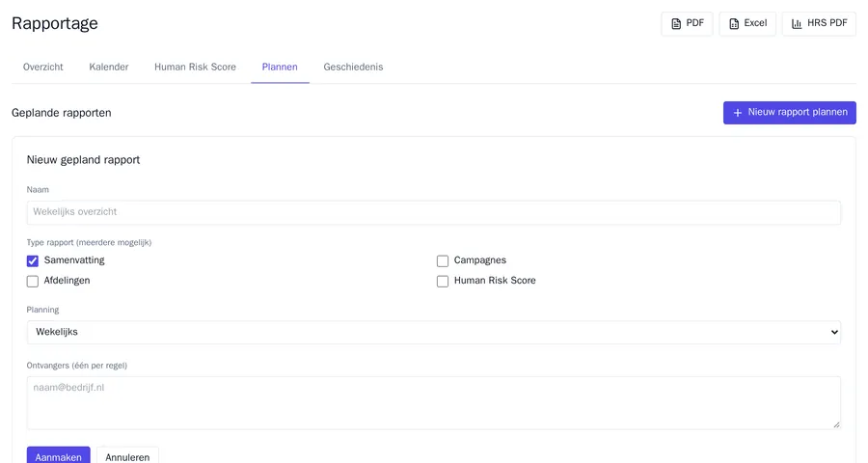Go to Human Risk Score tab
868x463 pixels.
[x=195, y=67]
